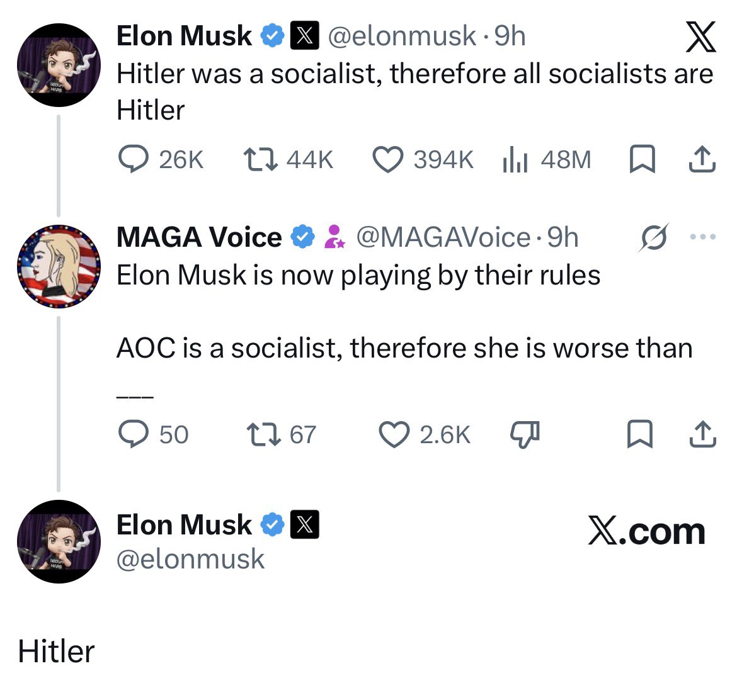View analytics showing 48M views
The width and height of the screenshot is (737, 700).
point(515,159)
